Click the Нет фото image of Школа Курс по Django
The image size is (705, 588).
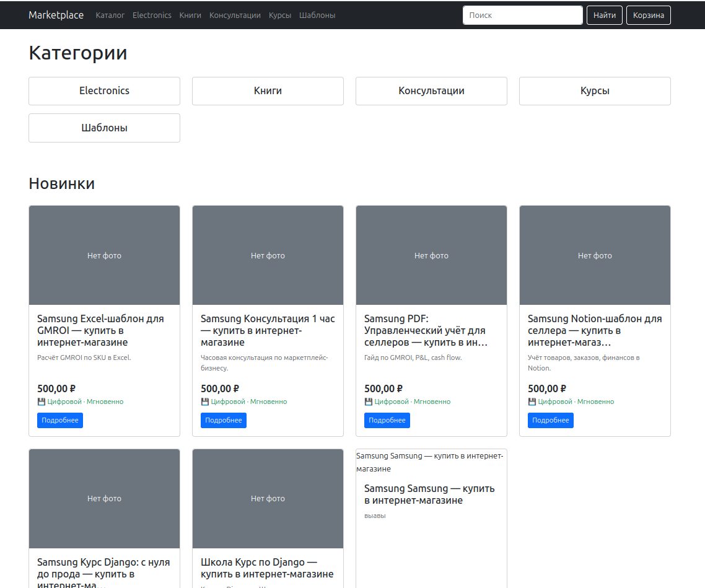tap(268, 499)
